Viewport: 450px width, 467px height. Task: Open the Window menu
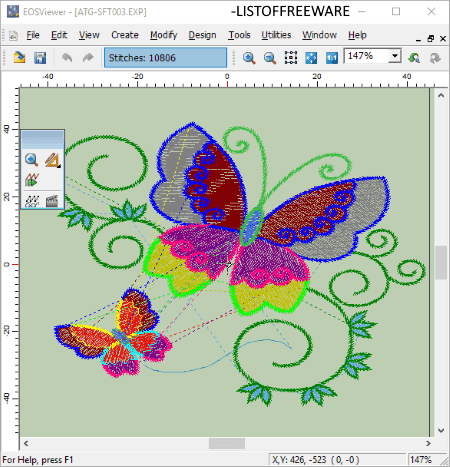pyautogui.click(x=319, y=35)
